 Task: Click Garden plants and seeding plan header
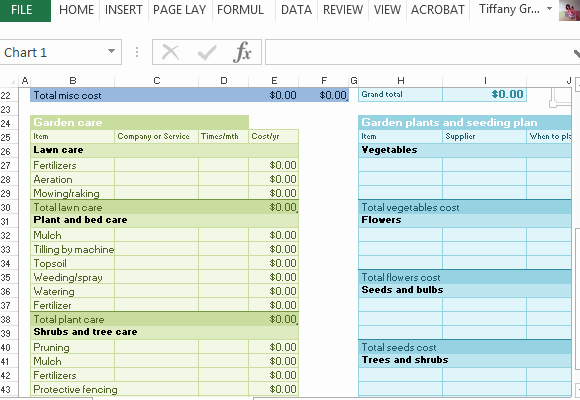465,122
